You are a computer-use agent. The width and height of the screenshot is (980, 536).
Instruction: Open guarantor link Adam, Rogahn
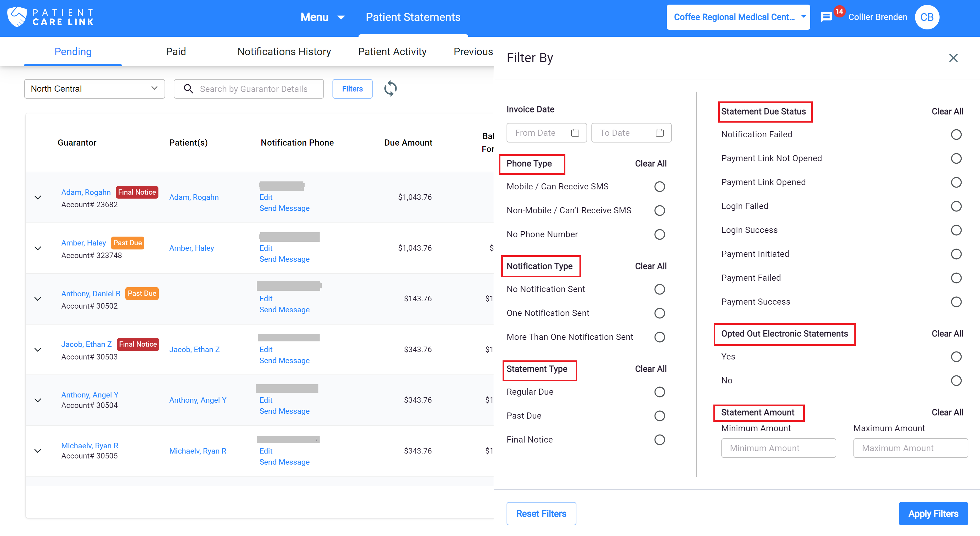tap(86, 192)
